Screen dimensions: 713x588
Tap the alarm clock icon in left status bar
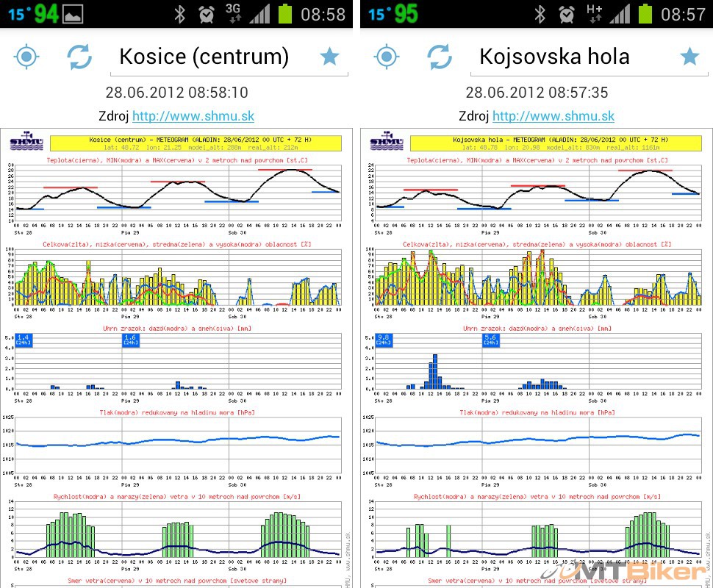[x=207, y=14]
